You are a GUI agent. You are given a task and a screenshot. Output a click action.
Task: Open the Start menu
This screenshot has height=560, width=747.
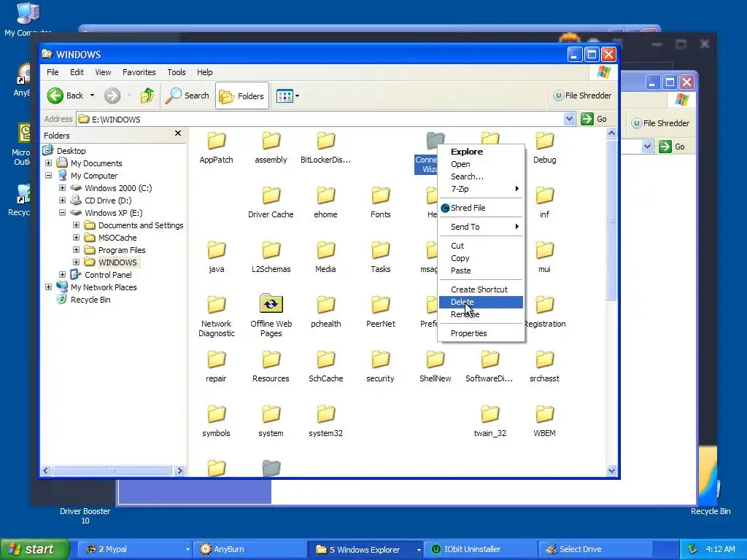34,549
